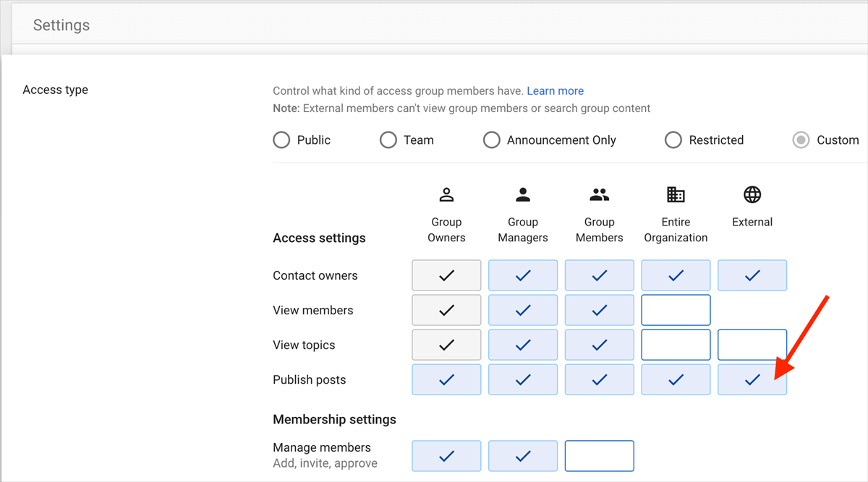Screen dimensions: 868x482
Task: Select the Team access type
Action: tap(388, 140)
